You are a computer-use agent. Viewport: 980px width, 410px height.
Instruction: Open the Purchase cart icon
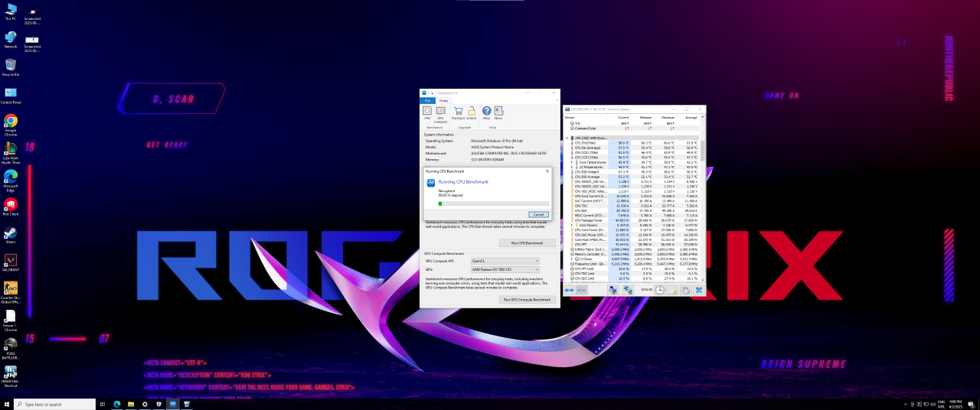click(x=458, y=112)
